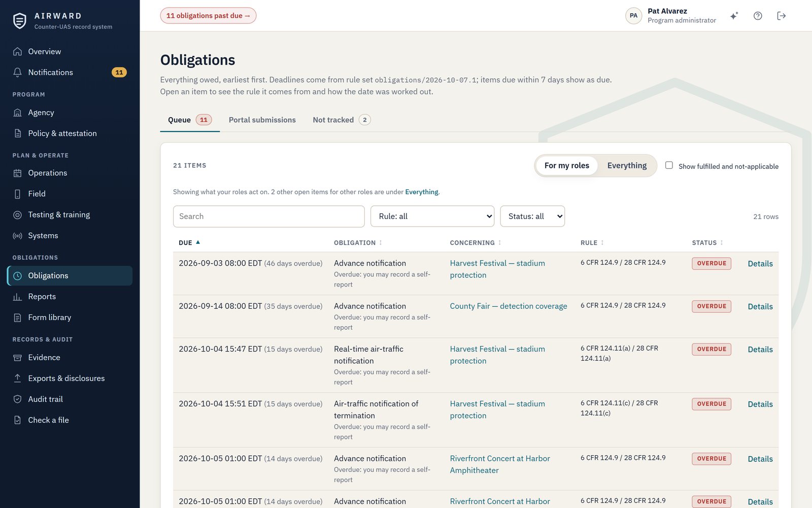The width and height of the screenshot is (812, 508).
Task: Click OVERDUE badge in County Fair row
Action: pyautogui.click(x=711, y=306)
